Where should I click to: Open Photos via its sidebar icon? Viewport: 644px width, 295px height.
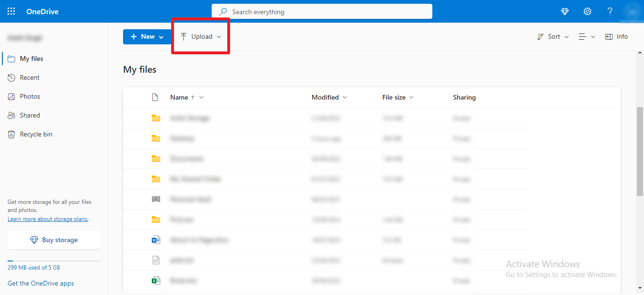(x=12, y=96)
